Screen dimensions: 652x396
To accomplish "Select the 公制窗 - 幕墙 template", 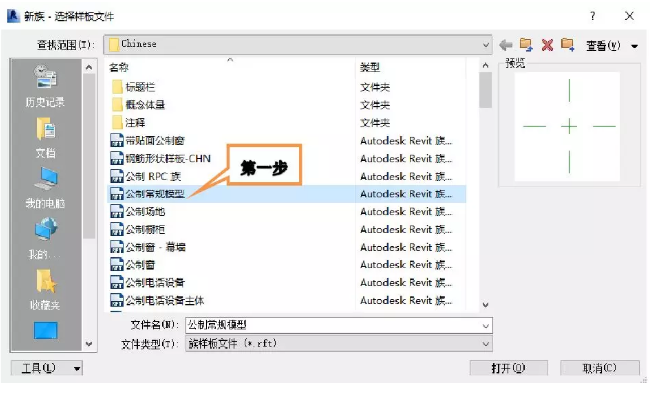I will (x=148, y=248).
